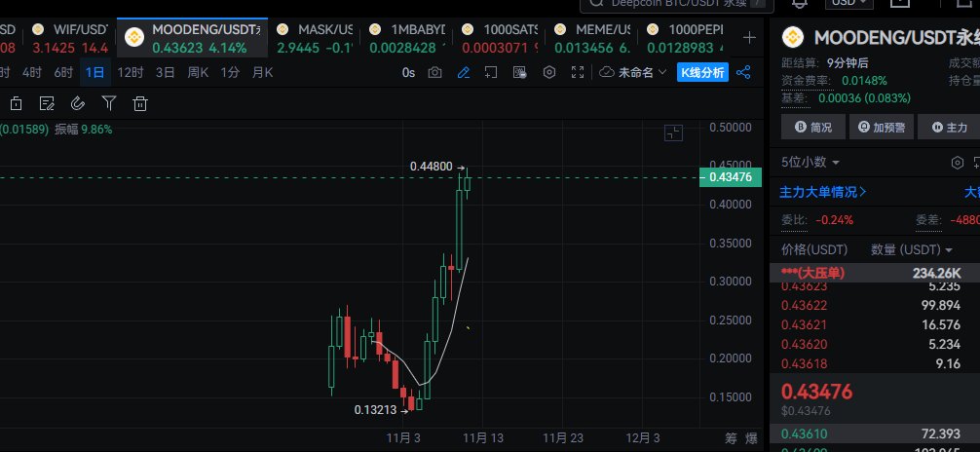Open the 5位小数 precision dropdown
The image size is (980, 452).
point(810,163)
